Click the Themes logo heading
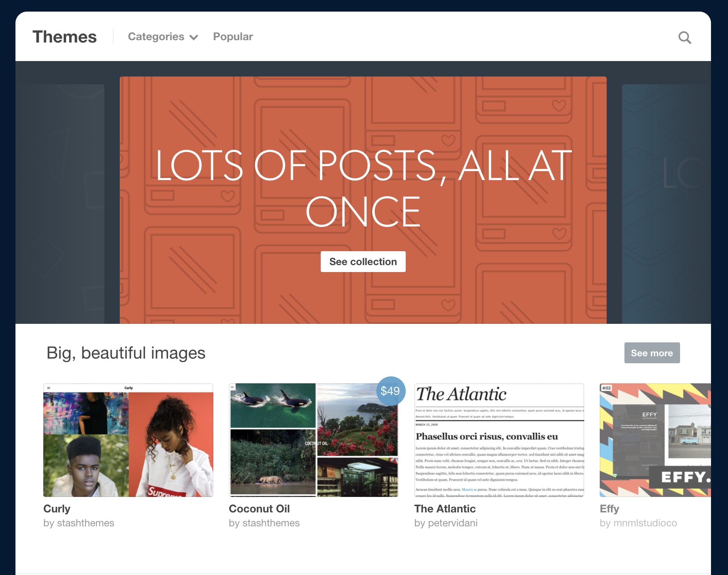Image resolution: width=728 pixels, height=575 pixels. pos(65,37)
